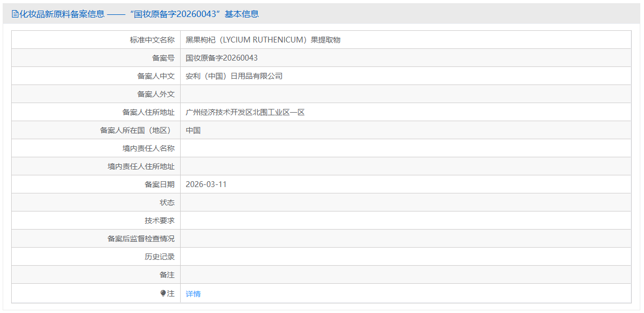Click the lightbulb icon next to 注
644x313 pixels.
163,293
